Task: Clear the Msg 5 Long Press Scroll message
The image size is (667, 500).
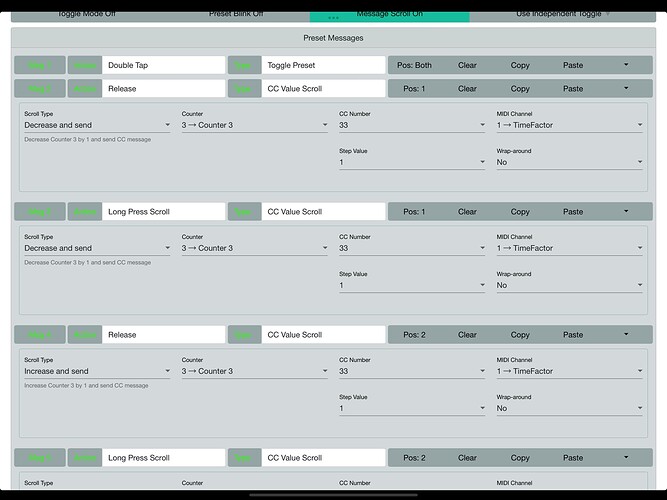Action: pyautogui.click(x=467, y=458)
